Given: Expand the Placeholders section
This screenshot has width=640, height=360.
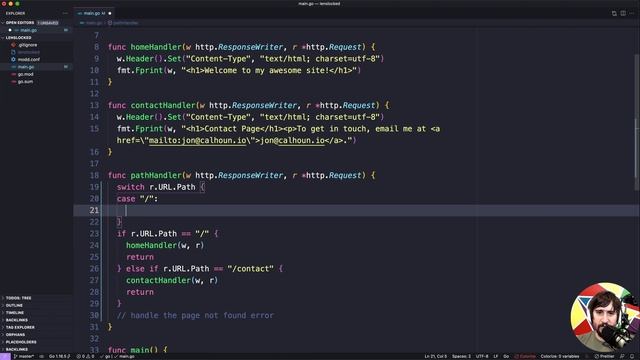Looking at the screenshot, I should pos(37,342).
